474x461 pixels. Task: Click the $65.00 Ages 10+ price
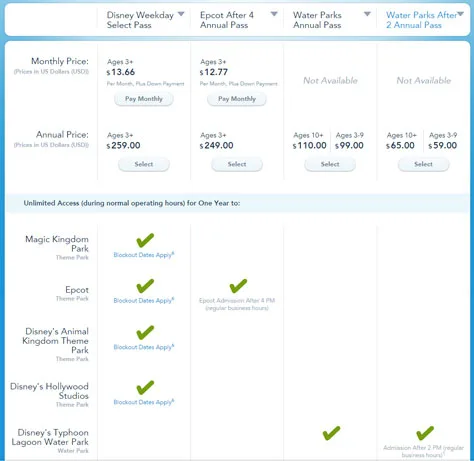[400, 146]
